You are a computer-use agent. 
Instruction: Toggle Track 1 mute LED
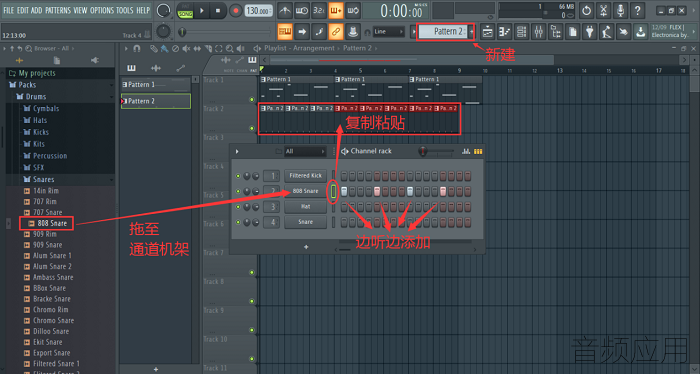point(252,100)
